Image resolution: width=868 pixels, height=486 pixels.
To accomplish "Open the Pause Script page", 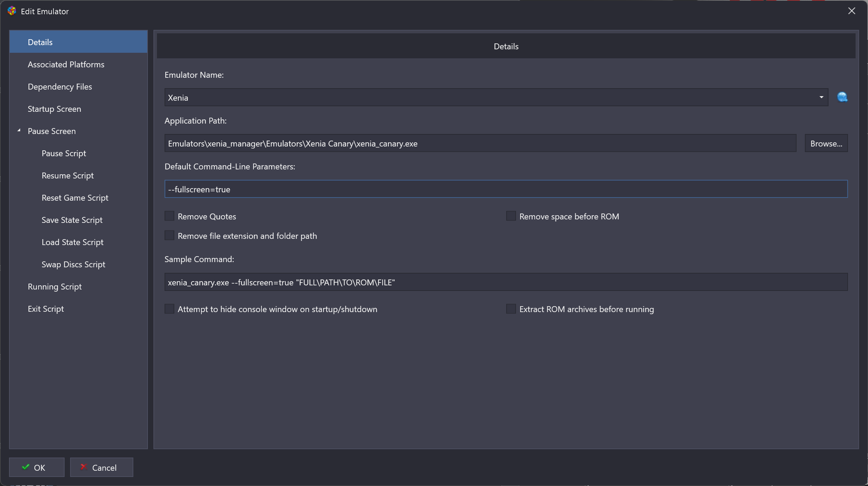I will [78, 153].
